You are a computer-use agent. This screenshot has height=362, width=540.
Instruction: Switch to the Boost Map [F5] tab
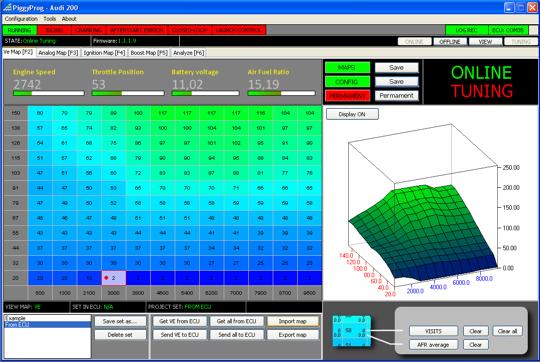(x=149, y=53)
